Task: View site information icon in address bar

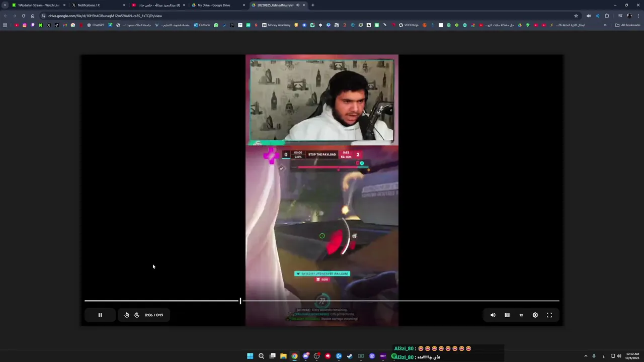Action: [44, 16]
